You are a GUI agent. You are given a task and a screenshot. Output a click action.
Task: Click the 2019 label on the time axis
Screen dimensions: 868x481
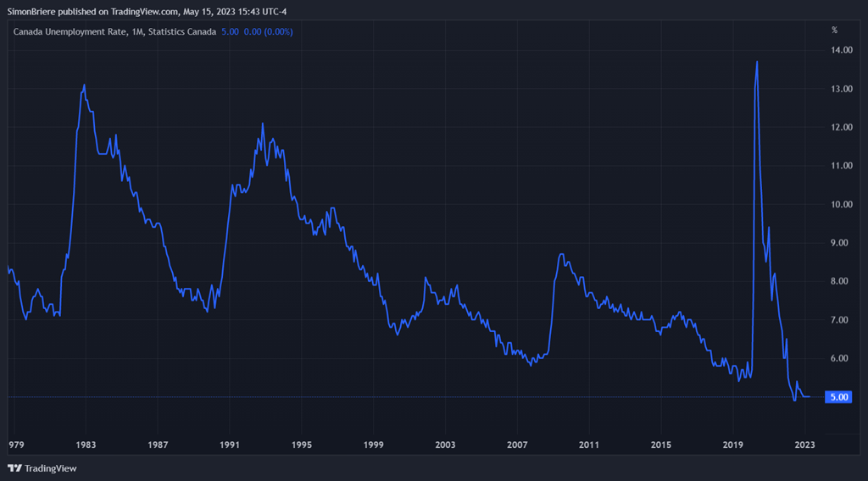tap(733, 445)
